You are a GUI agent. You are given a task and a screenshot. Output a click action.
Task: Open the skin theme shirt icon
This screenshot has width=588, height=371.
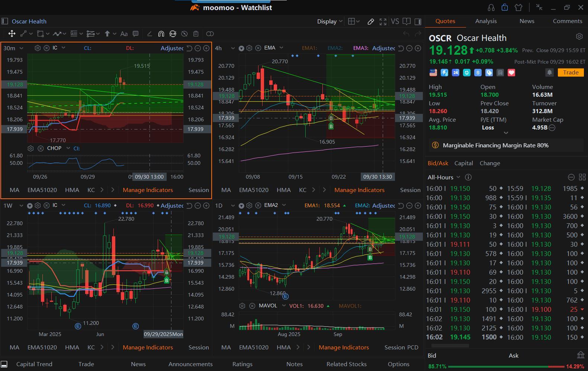coord(518,7)
